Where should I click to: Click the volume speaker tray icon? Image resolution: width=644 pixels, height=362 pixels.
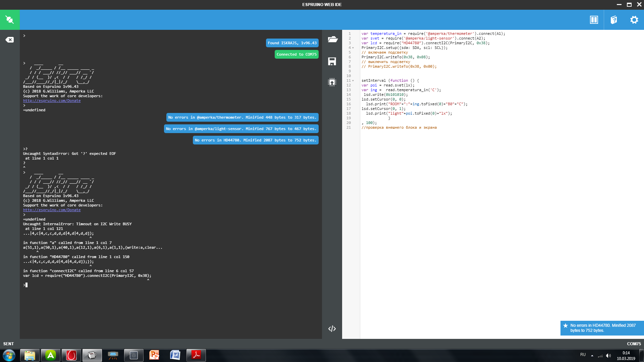608,356
